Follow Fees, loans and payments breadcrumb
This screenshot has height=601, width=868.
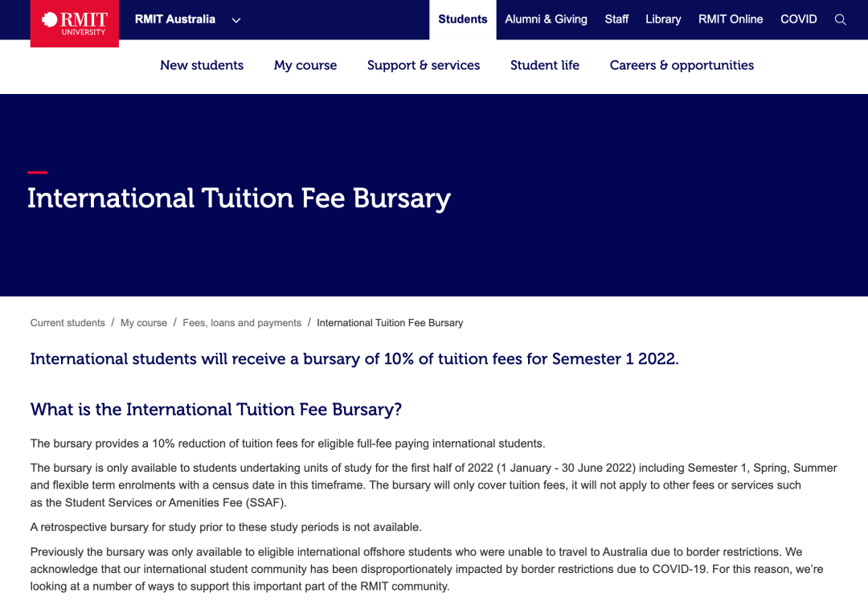[242, 323]
